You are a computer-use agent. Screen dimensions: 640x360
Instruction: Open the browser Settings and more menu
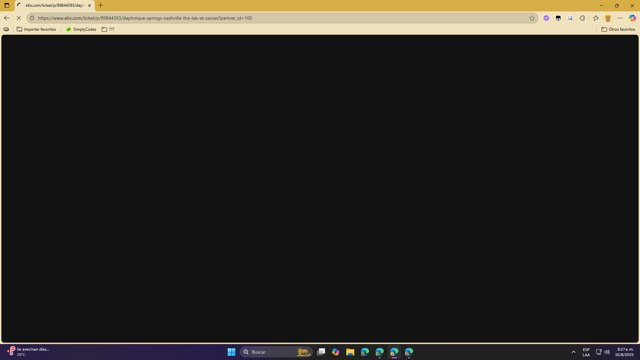620,18
